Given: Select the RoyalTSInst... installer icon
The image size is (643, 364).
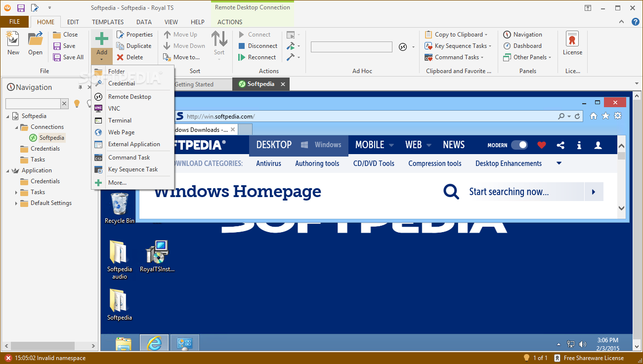Looking at the screenshot, I should (157, 256).
